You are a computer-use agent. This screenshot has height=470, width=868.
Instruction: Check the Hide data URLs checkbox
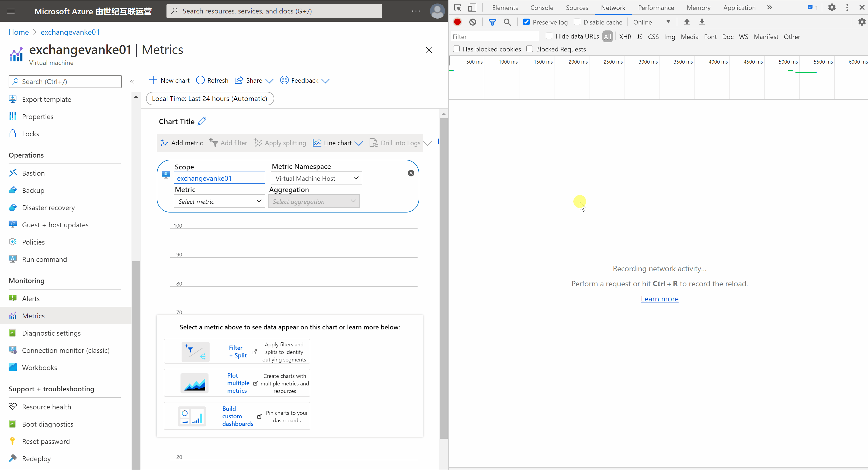point(549,36)
